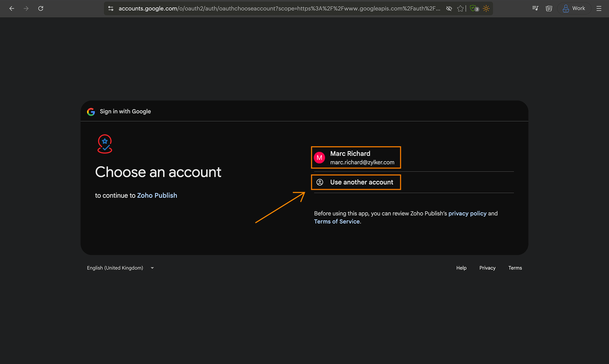Click in the URL address field

[278, 8]
